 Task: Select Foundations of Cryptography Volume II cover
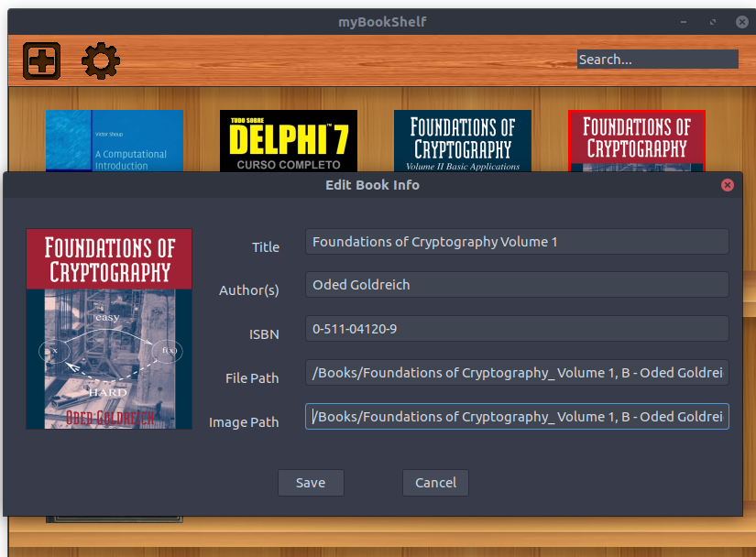tap(462, 140)
